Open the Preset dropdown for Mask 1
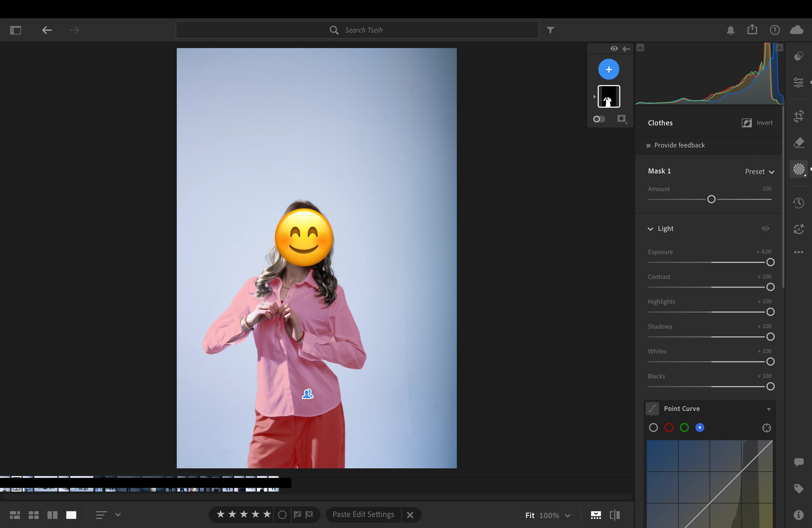The width and height of the screenshot is (812, 528). [x=760, y=171]
